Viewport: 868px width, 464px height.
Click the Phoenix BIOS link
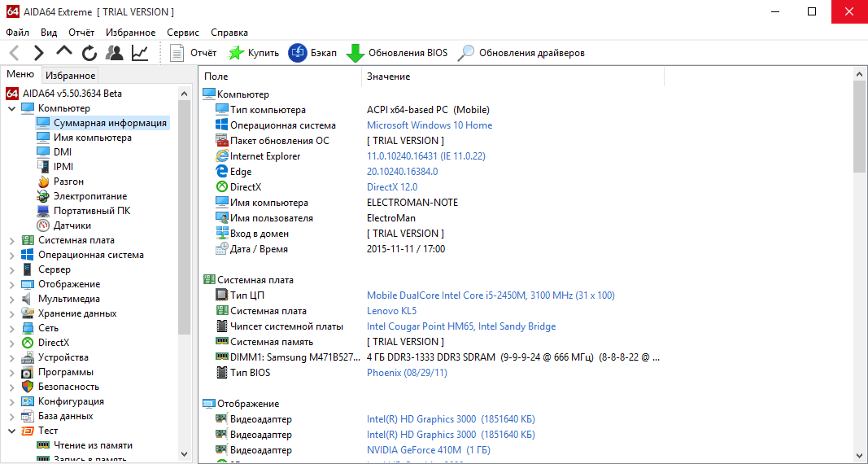click(407, 373)
